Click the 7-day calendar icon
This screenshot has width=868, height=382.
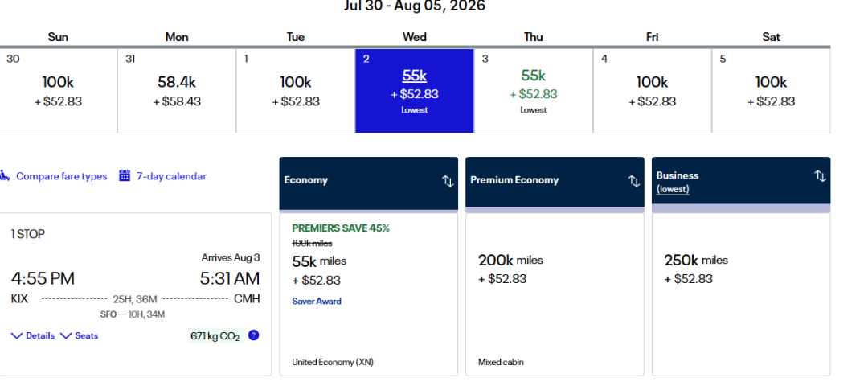[125, 176]
